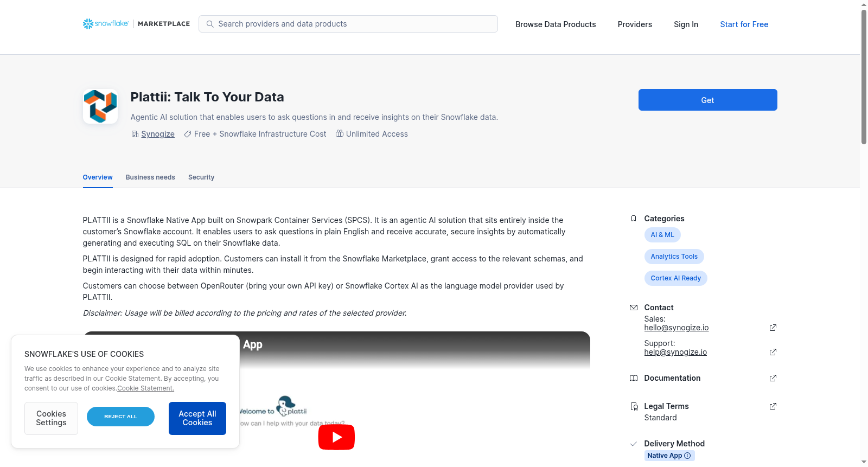Image resolution: width=868 pixels, height=467 pixels.
Task: Open the Business needs tab
Action: click(150, 177)
